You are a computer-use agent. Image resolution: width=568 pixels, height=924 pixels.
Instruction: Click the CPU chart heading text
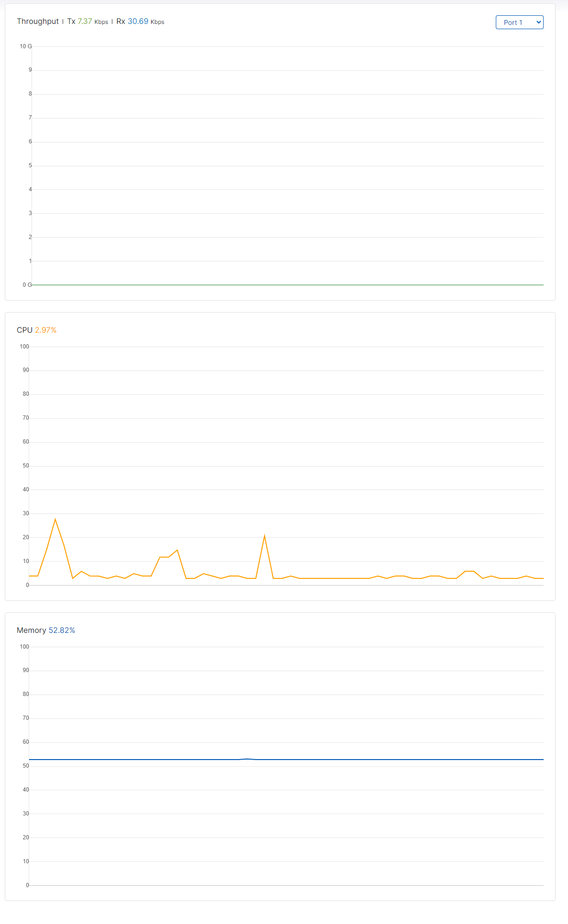pos(24,330)
